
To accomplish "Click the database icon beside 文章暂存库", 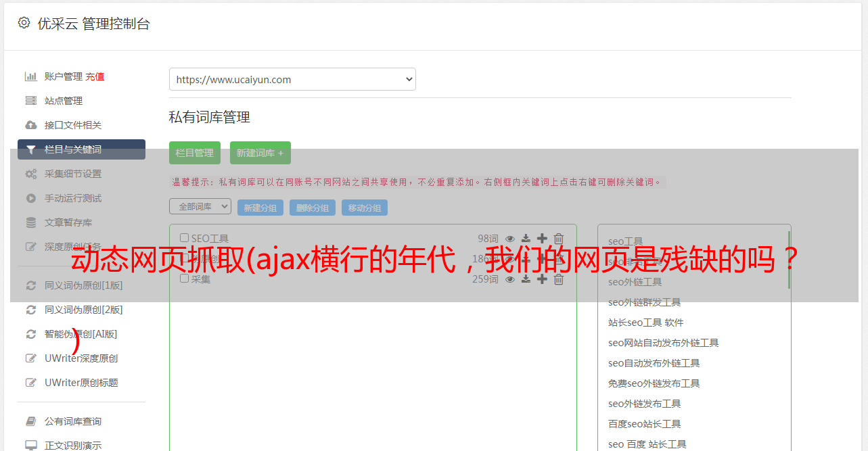I will point(30,222).
